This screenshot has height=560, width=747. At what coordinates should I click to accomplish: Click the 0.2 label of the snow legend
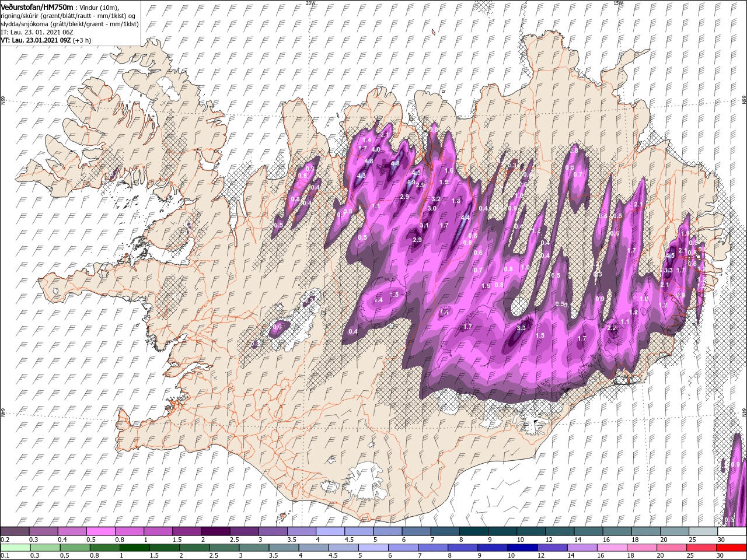click(5, 540)
